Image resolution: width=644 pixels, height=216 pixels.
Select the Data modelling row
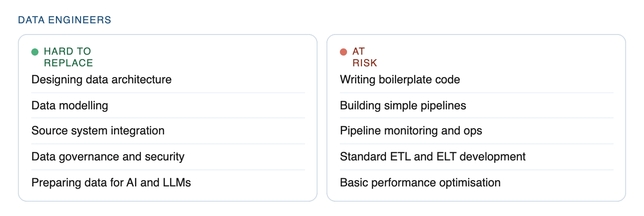click(70, 106)
